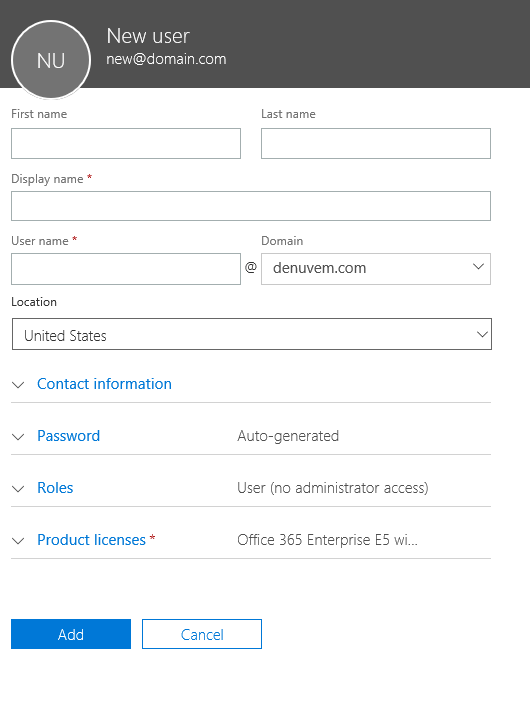The height and width of the screenshot is (709, 530).
Task: Focus the First name field
Action: tap(126, 143)
